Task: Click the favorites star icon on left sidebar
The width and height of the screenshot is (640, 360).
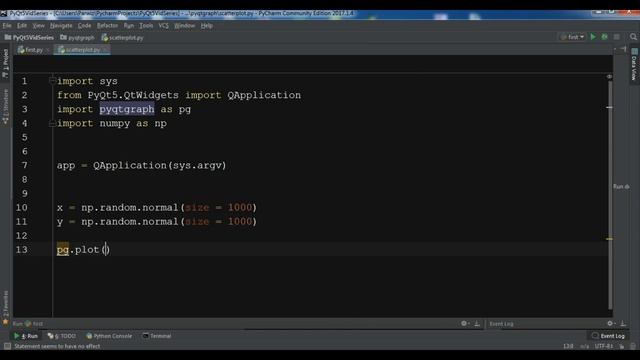Action: [5, 323]
